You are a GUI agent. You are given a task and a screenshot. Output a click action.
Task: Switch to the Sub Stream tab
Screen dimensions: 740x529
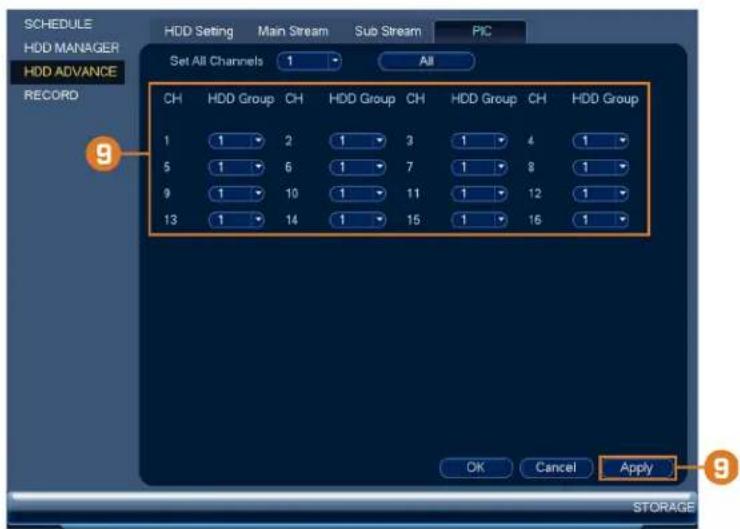pyautogui.click(x=387, y=32)
